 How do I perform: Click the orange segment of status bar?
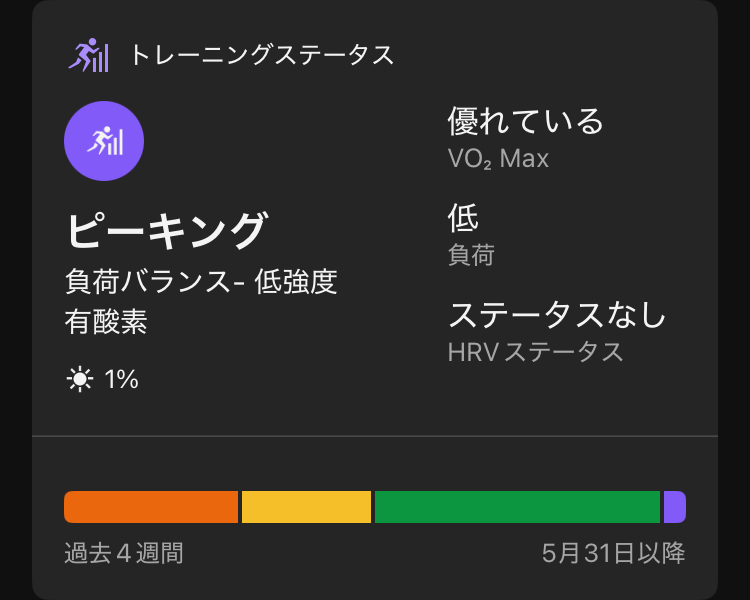click(151, 507)
